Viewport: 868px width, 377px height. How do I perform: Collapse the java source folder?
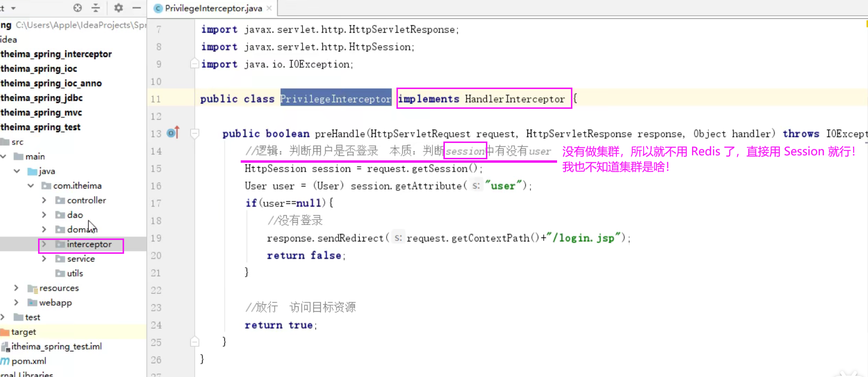pos(17,171)
